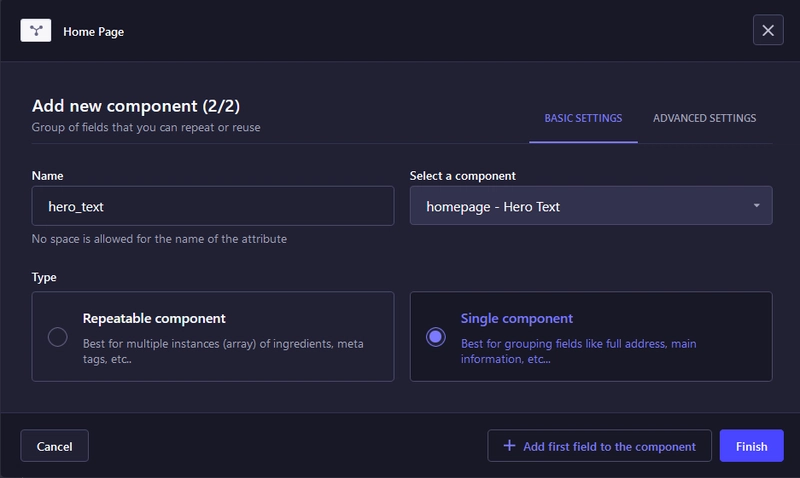
Task: Click the Finish button
Action: (x=752, y=446)
